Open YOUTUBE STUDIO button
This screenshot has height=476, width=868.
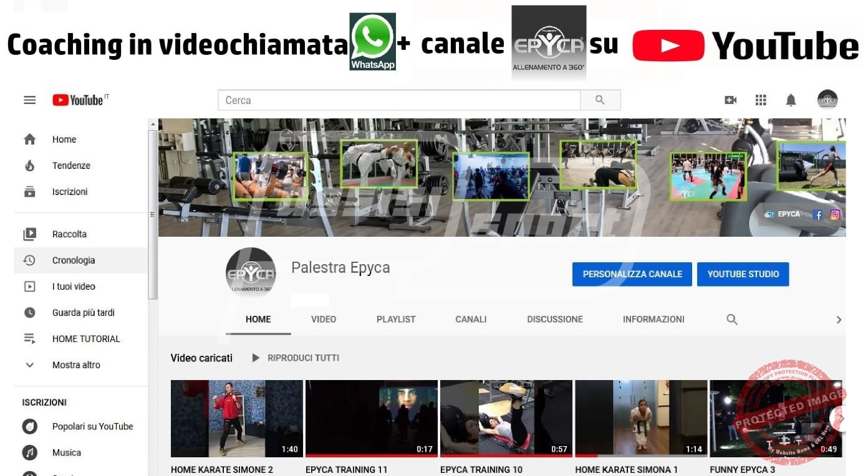(743, 274)
